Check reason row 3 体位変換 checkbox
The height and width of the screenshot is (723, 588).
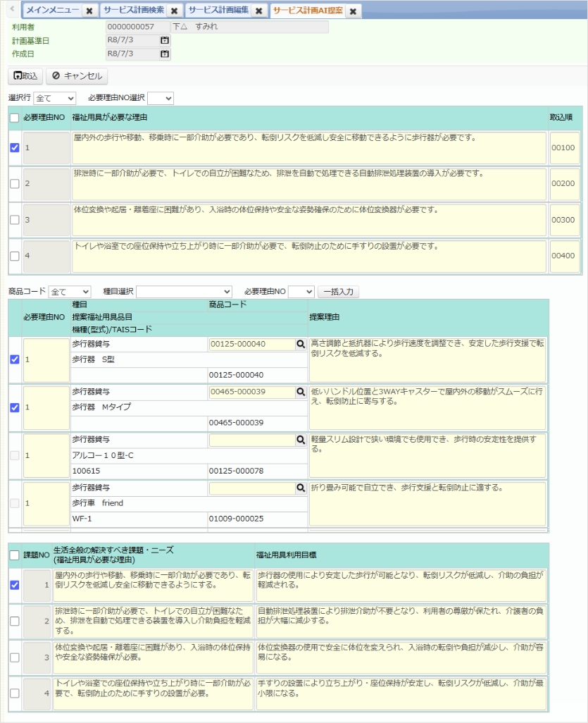(x=15, y=219)
